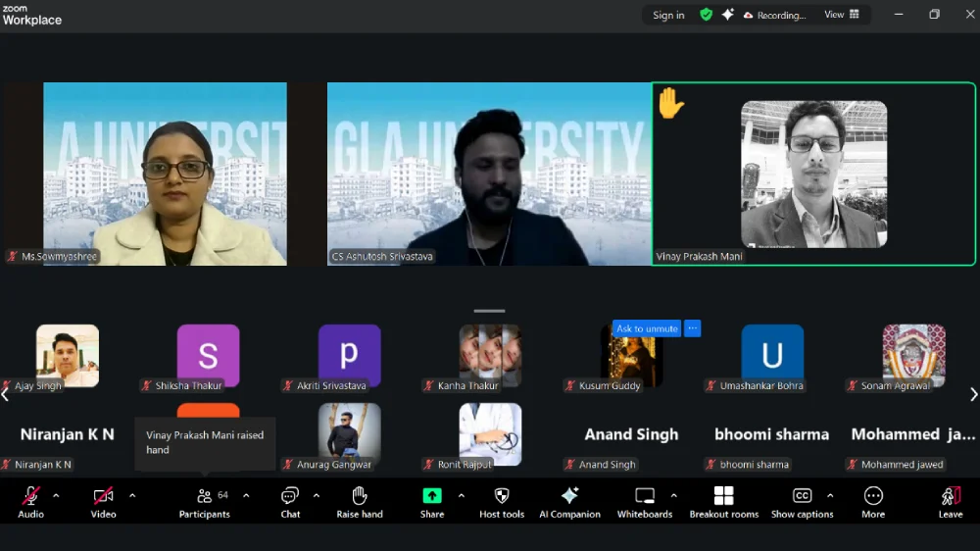Open Whiteboards

[x=644, y=501]
